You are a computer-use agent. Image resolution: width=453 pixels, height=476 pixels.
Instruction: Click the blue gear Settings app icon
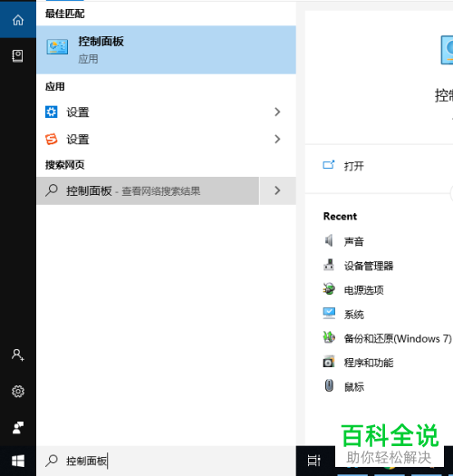52,112
